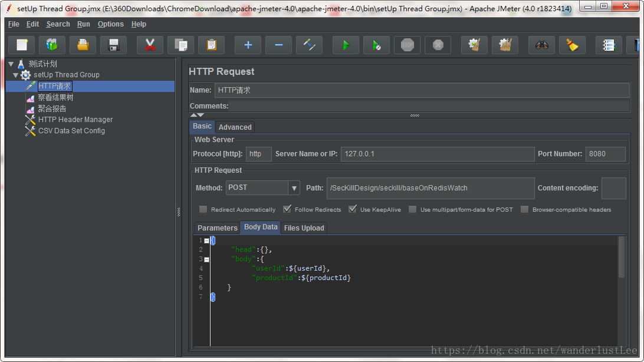The width and height of the screenshot is (644, 362).
Task: Switch to the Parameters tab
Action: coord(217,228)
